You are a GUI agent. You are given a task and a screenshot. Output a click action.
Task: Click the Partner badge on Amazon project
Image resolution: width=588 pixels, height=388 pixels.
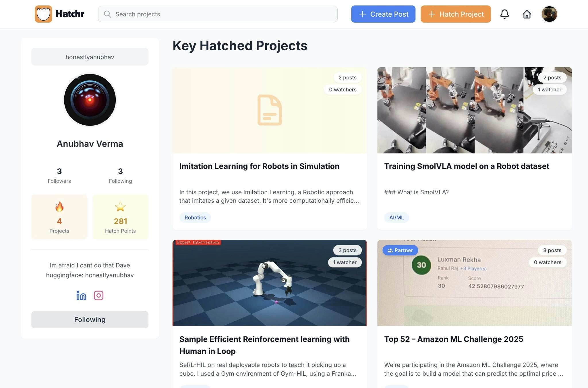(400, 250)
